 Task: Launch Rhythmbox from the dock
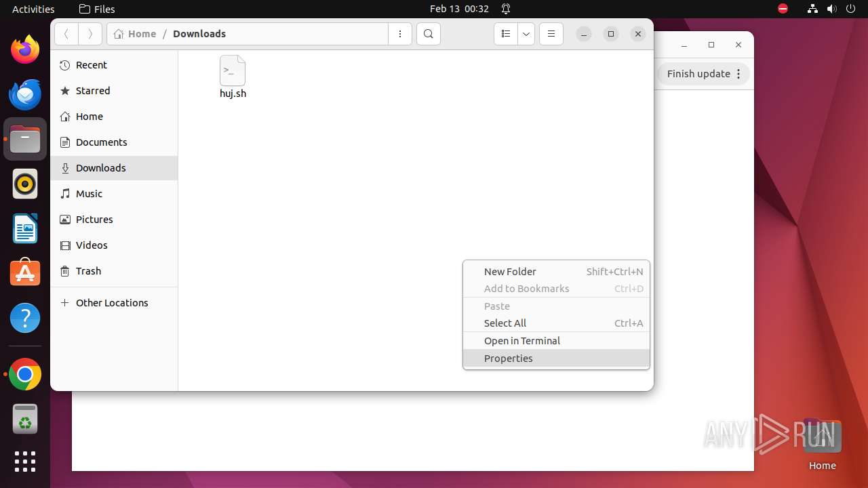pyautogui.click(x=25, y=184)
